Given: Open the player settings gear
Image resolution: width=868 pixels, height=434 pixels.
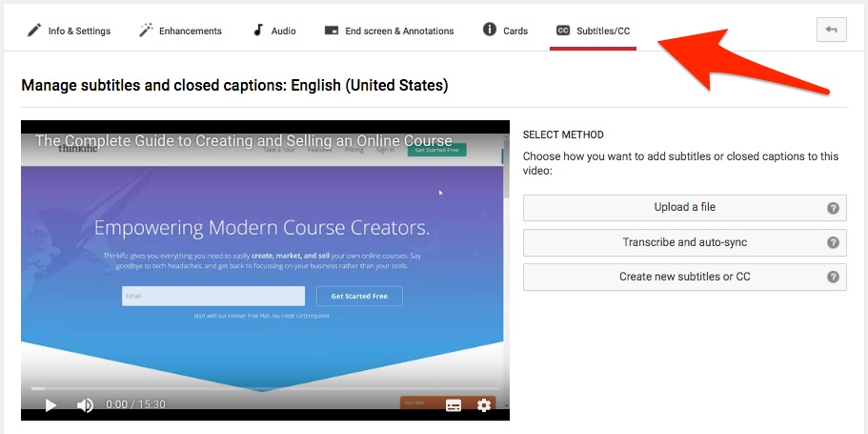Looking at the screenshot, I should pos(484,405).
